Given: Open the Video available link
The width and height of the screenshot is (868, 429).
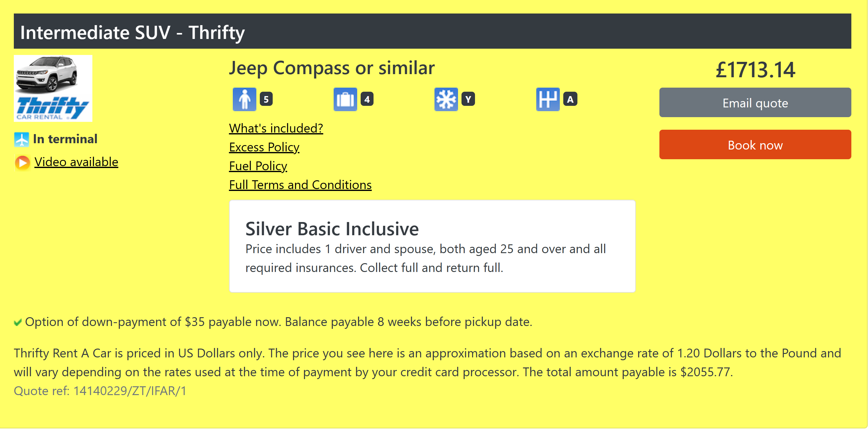Looking at the screenshot, I should tap(76, 162).
